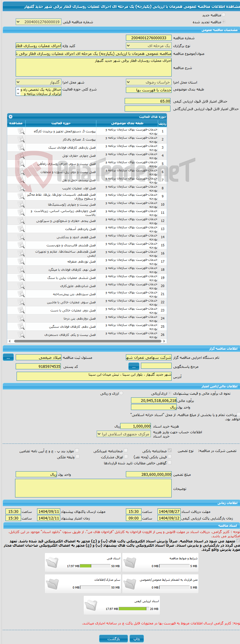Screen dimensions: 240x644
Task: Open view icon for activity row 3
Action: pyautogui.click(x=21, y=147)
